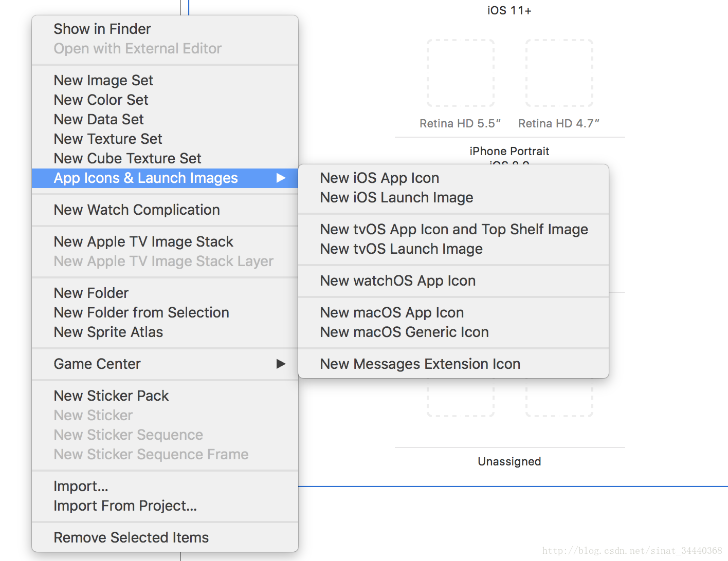Select New Image Set menu entry
This screenshot has height=561, width=728.
165,80
